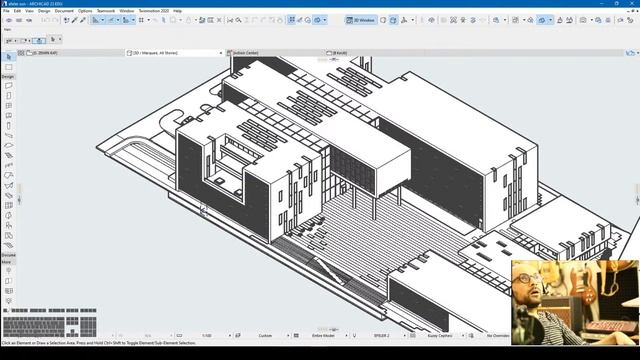Image resolution: width=640 pixels, height=360 pixels.
Task: Select the Mesh tool in the toolbox
Action: (x=9, y=245)
